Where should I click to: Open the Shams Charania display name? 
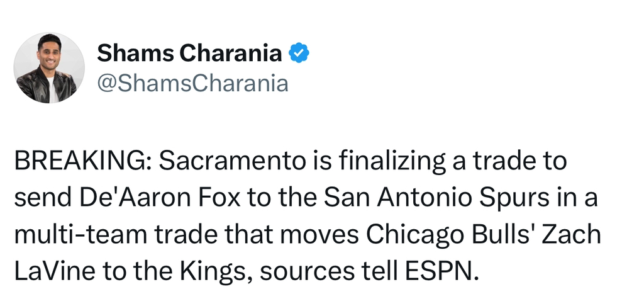click(189, 55)
